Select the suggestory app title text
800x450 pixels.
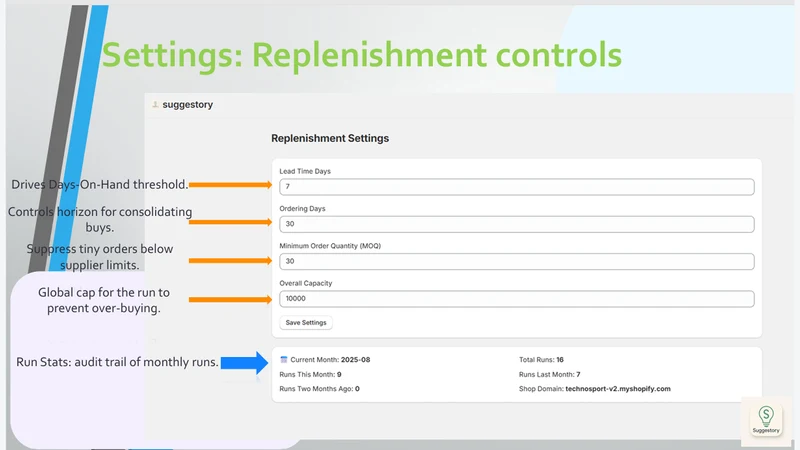187,105
